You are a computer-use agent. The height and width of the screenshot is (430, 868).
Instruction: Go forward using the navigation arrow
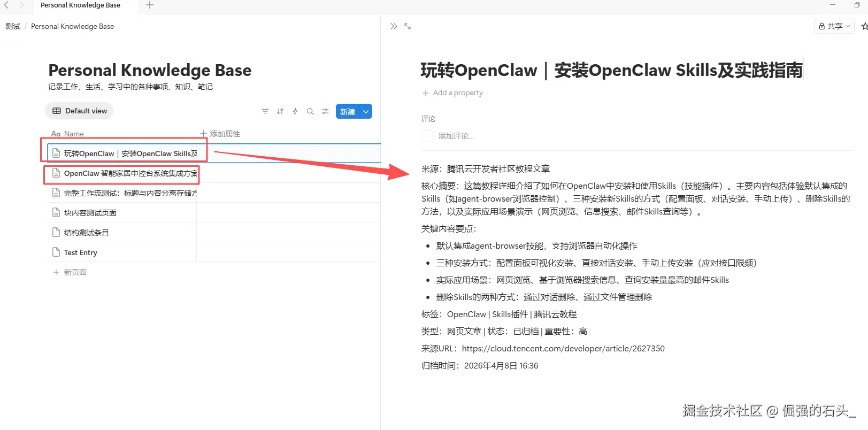[21, 5]
